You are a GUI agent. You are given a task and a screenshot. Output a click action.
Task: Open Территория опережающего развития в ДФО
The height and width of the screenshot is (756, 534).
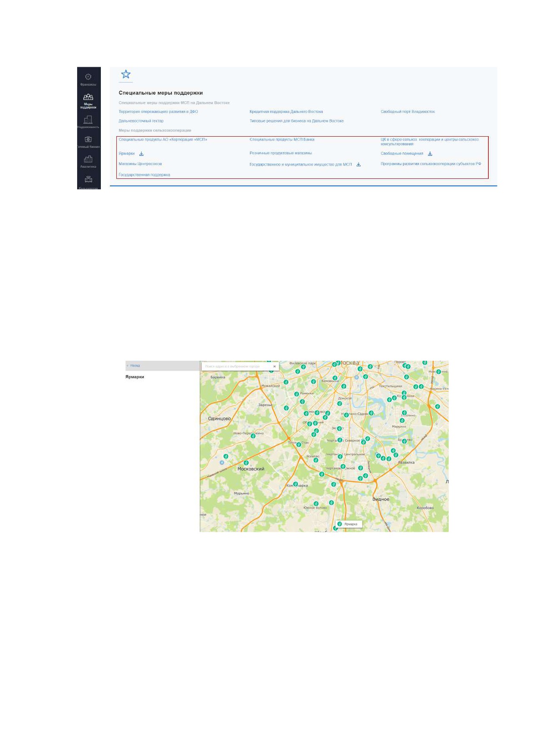[x=158, y=112]
